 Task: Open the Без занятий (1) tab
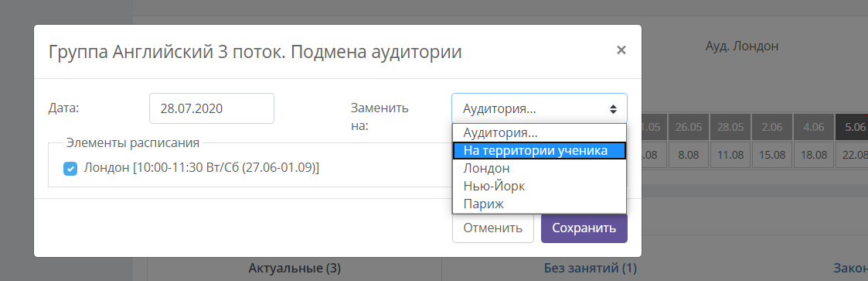[590, 269]
